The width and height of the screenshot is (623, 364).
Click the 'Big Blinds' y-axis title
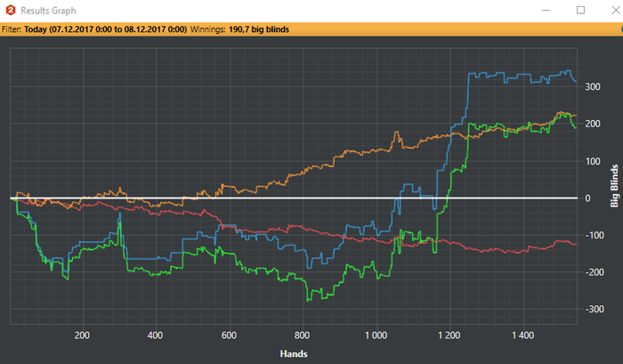[x=614, y=186]
